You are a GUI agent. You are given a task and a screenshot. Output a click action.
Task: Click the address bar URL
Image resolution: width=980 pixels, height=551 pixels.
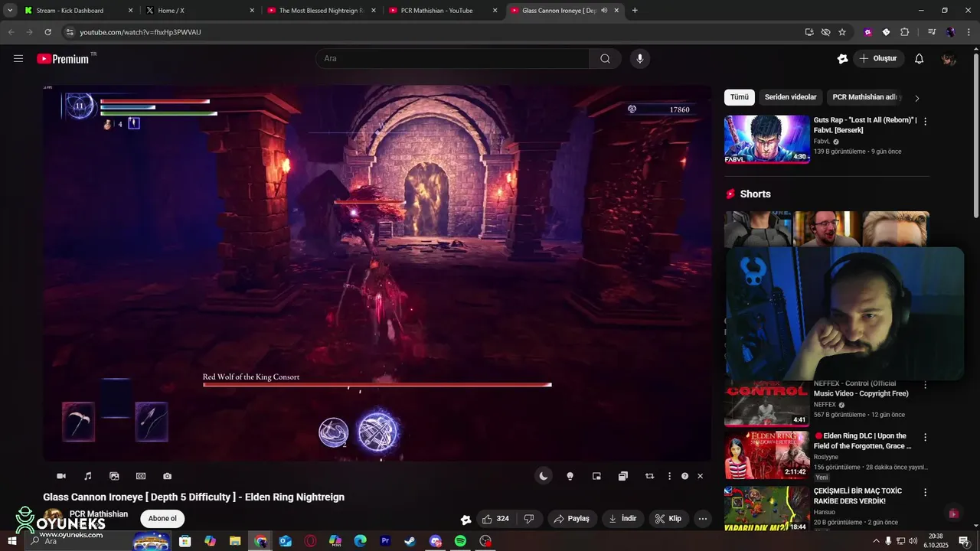[140, 32]
